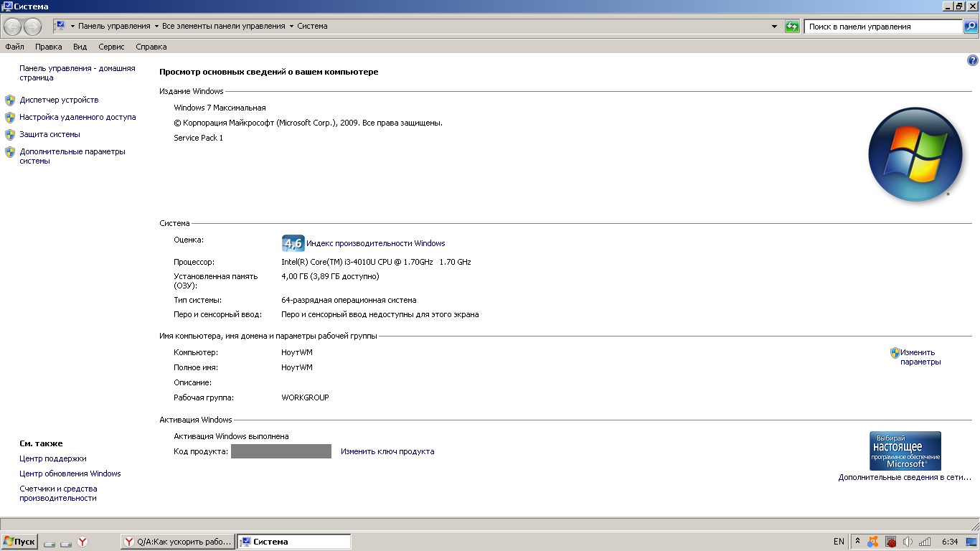
Task: Open the Пуск start menu
Action: pyautogui.click(x=19, y=542)
